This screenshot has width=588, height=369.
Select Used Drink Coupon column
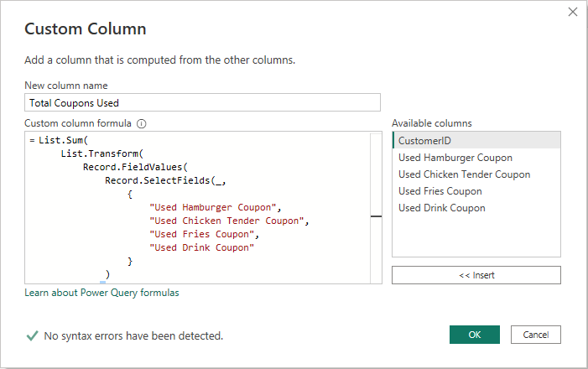pos(441,208)
